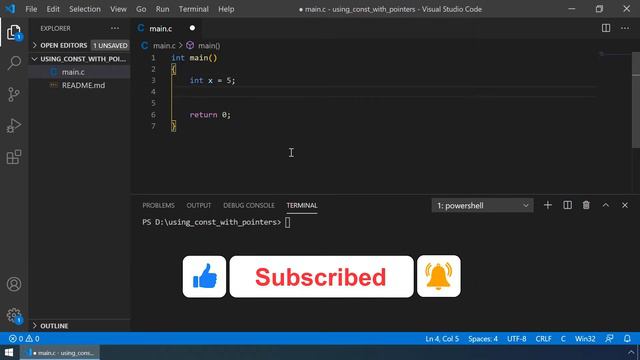The height and width of the screenshot is (360, 640).
Task: Kill terminal with trash icon
Action: [x=586, y=205]
